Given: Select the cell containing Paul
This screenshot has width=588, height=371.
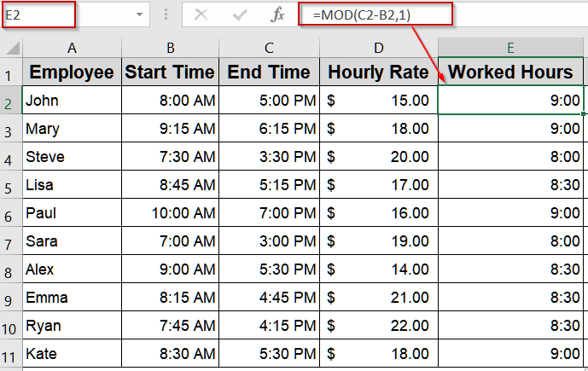Looking at the screenshot, I should [72, 212].
